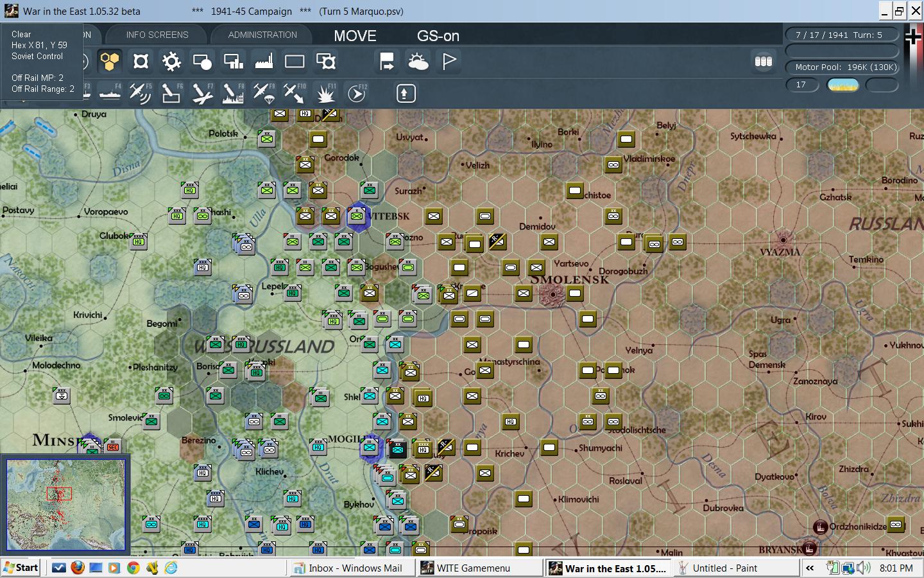Open the gear-shaped settings toolbar icon
The width and height of the screenshot is (924, 578).
(x=171, y=62)
